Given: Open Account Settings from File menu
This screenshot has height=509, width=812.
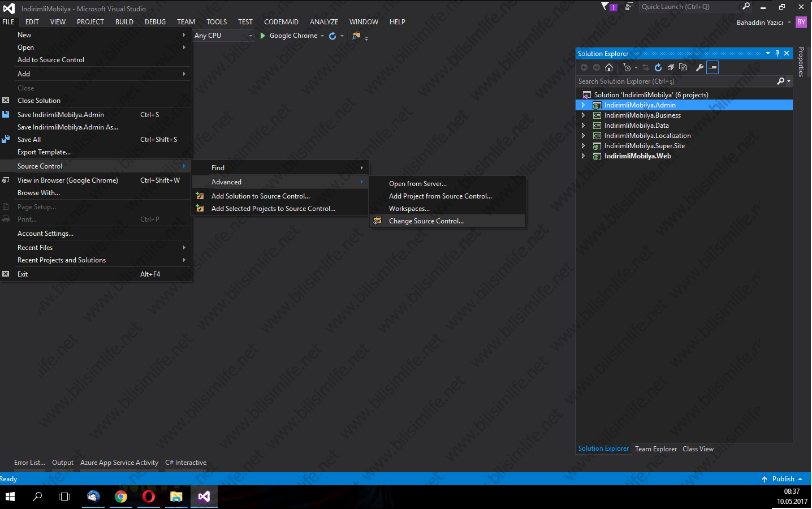Looking at the screenshot, I should click(x=96, y=234).
